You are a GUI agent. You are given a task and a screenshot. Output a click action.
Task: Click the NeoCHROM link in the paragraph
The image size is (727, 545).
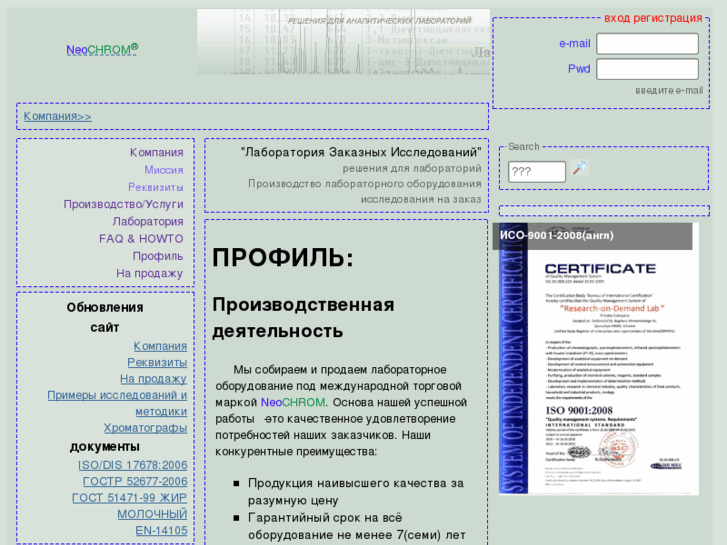coord(293,402)
